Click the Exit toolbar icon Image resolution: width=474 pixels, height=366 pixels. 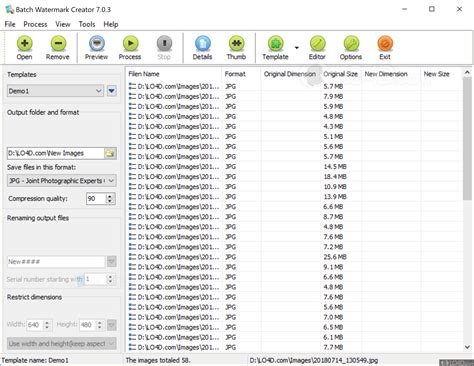[385, 48]
